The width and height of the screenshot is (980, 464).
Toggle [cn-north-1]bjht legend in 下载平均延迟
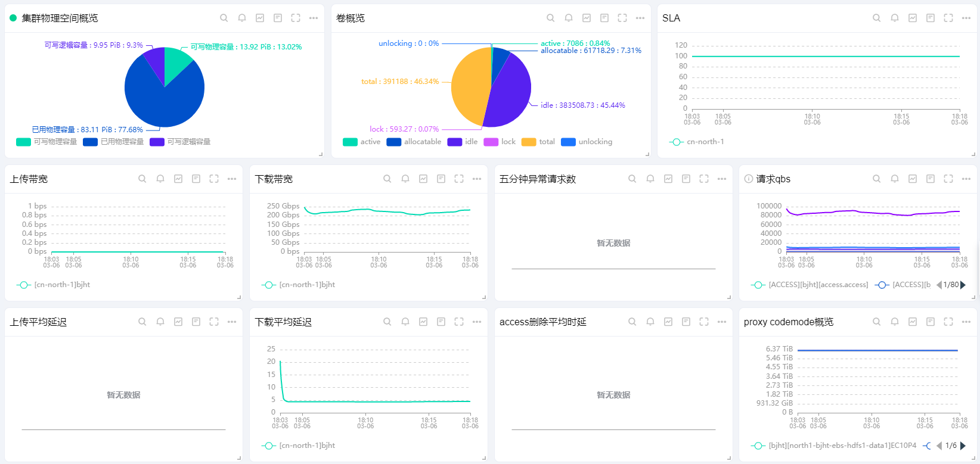click(298, 446)
